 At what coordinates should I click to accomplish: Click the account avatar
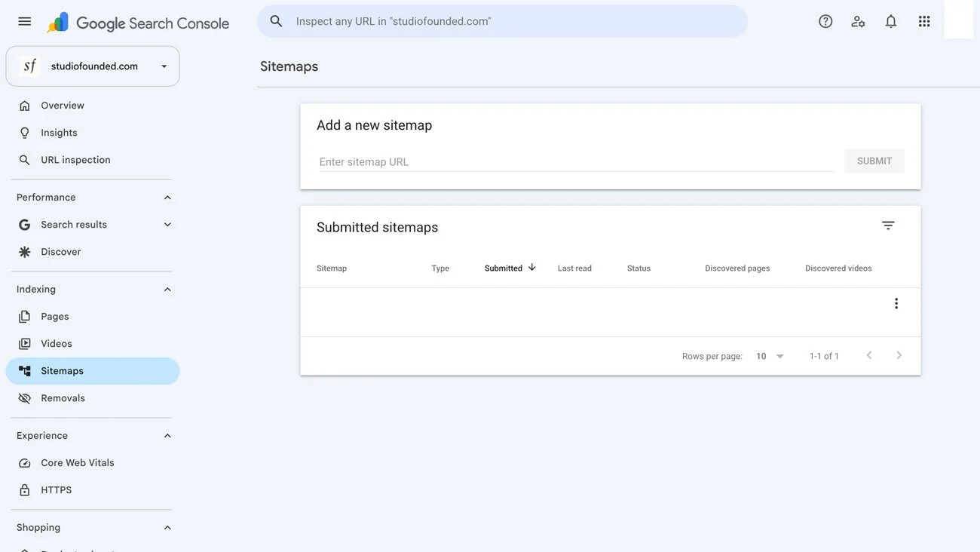coord(959,20)
